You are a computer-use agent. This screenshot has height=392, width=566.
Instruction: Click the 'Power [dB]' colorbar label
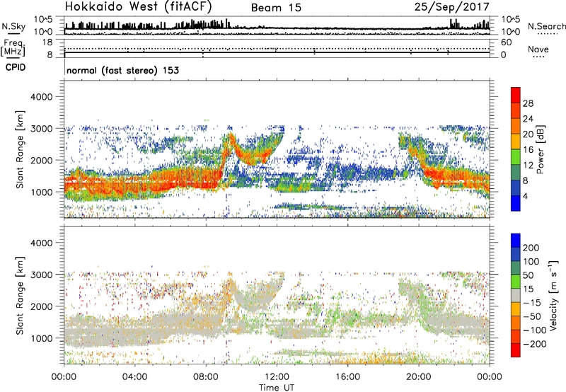coord(540,149)
